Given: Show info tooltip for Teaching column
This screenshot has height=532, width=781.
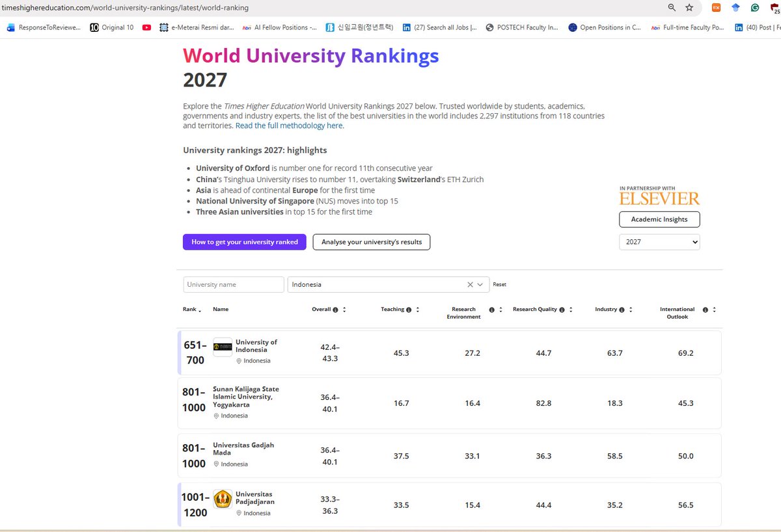Looking at the screenshot, I should coord(409,310).
